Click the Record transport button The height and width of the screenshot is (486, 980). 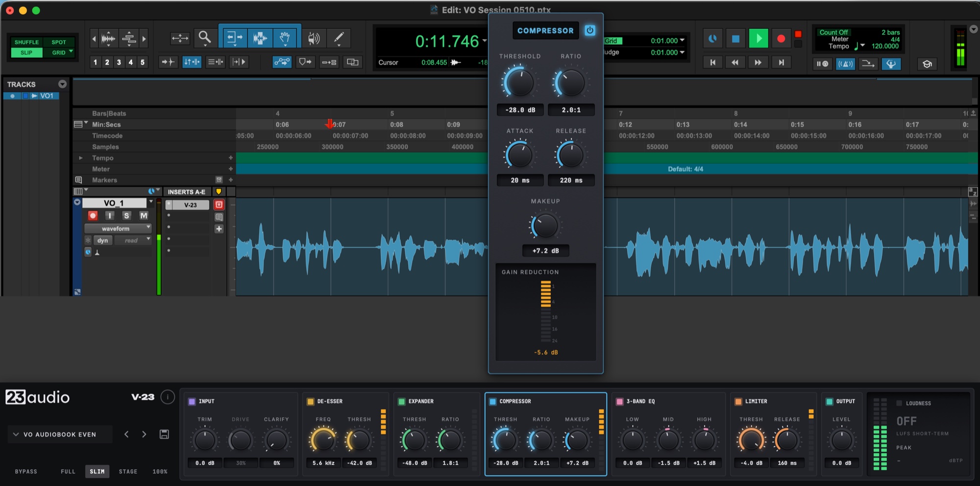coord(781,38)
